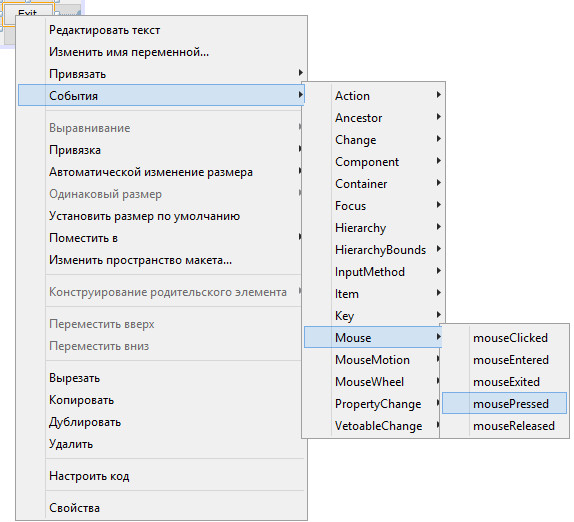
Task: Click 'Редактировать текст' menu entry
Action: point(161,30)
